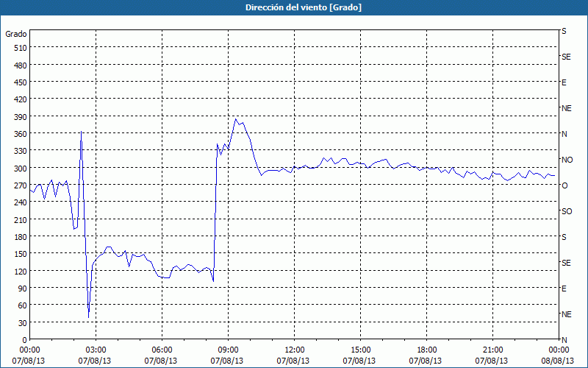Pick the 15:00 time label
Viewport: 588px width, 368px height.
(x=360, y=350)
